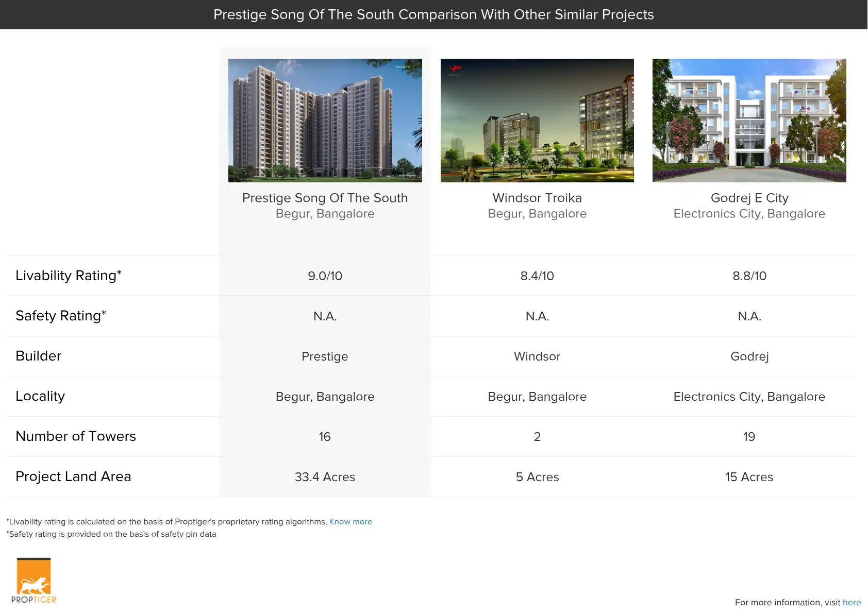
Task: Click the 'Number of Towers' row label
Action: [x=75, y=436]
